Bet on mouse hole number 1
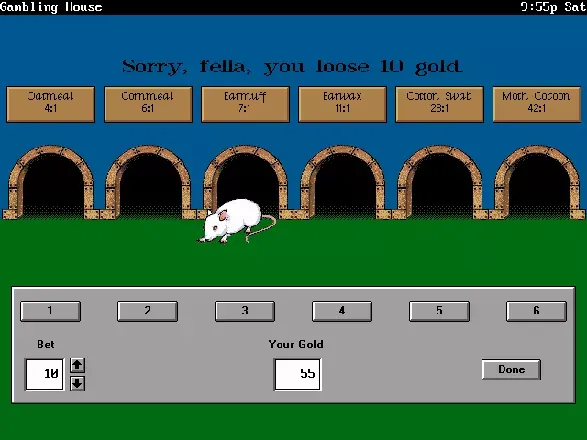Screen dimensions: 587x440 [x=51, y=311]
